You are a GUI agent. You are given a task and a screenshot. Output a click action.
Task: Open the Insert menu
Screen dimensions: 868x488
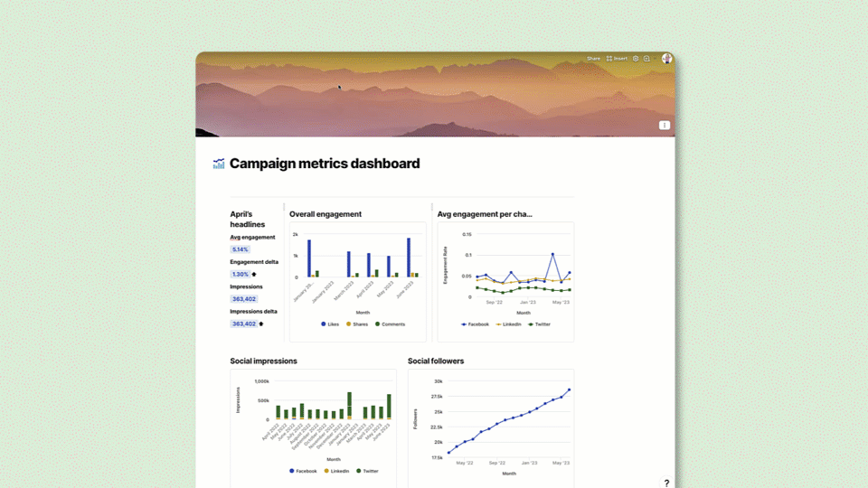click(617, 59)
